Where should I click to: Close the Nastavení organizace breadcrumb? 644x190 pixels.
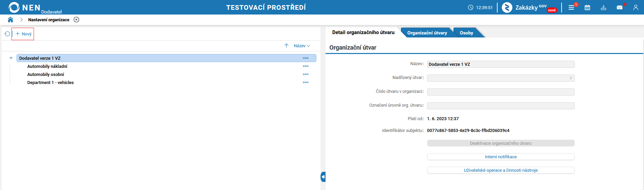click(x=76, y=20)
